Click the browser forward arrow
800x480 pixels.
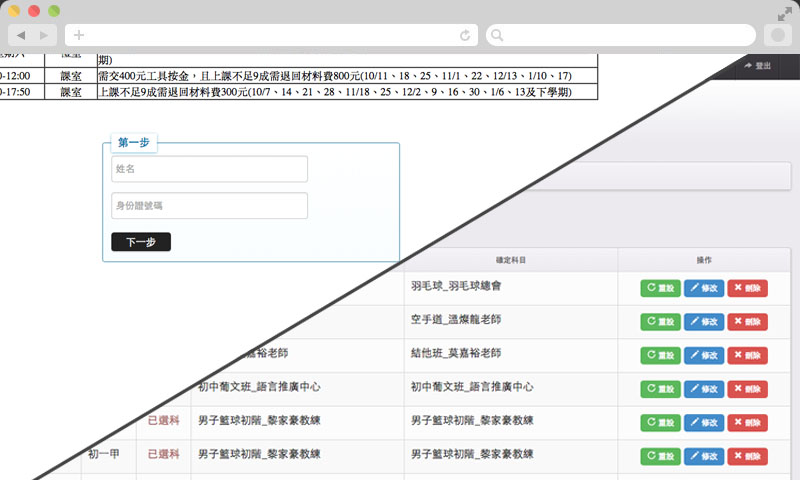pos(44,35)
